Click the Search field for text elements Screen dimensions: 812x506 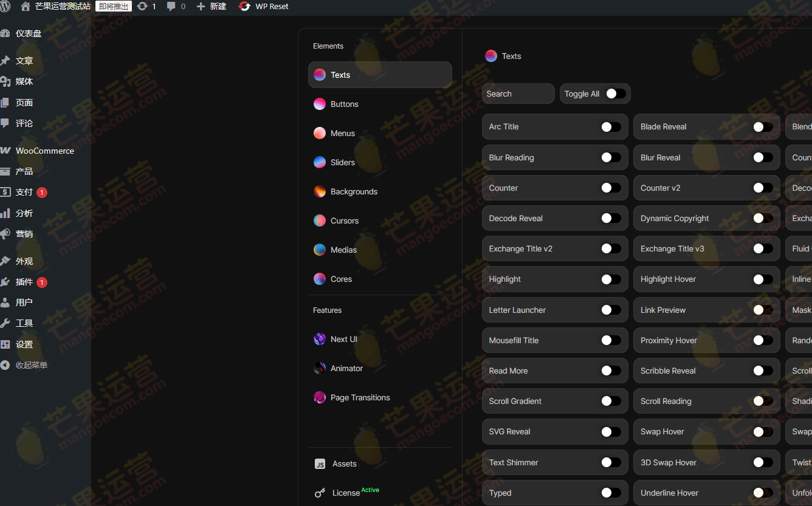click(x=518, y=94)
